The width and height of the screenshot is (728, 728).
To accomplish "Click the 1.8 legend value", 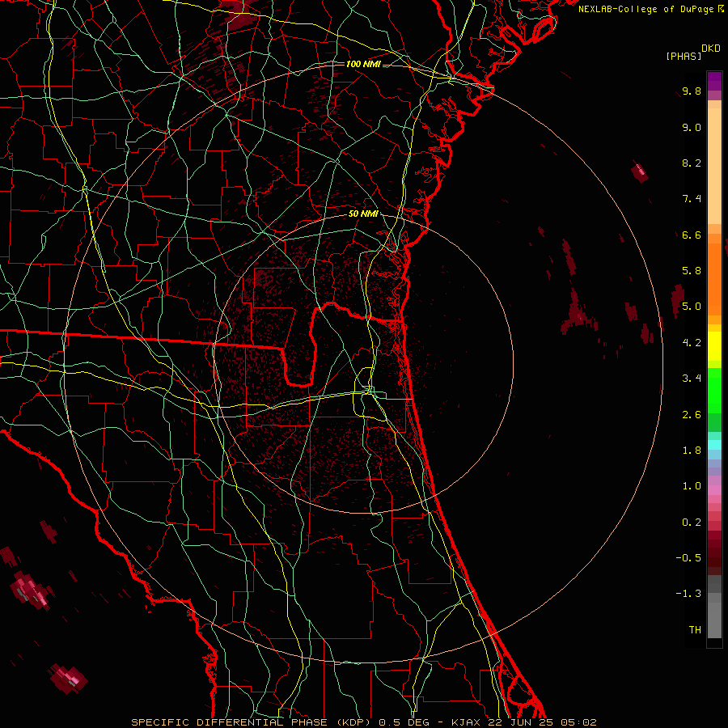I will pos(692,451).
